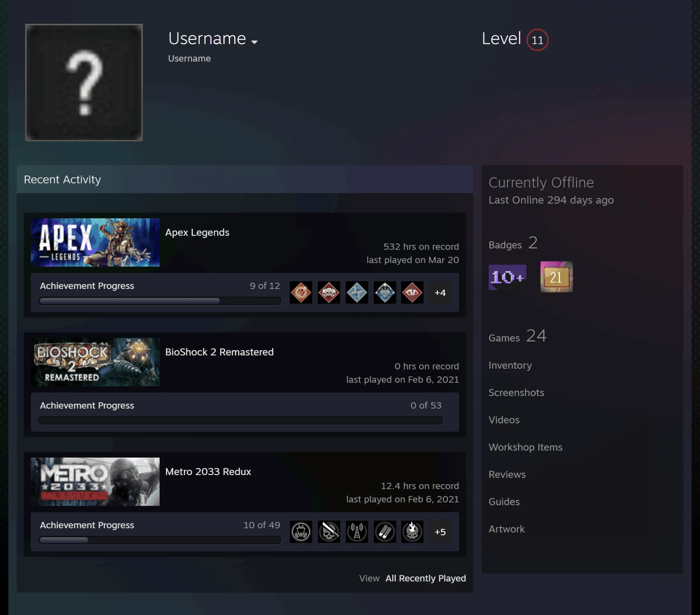This screenshot has height=615, width=700.
Task: Open the Badges count link
Action: click(x=513, y=243)
